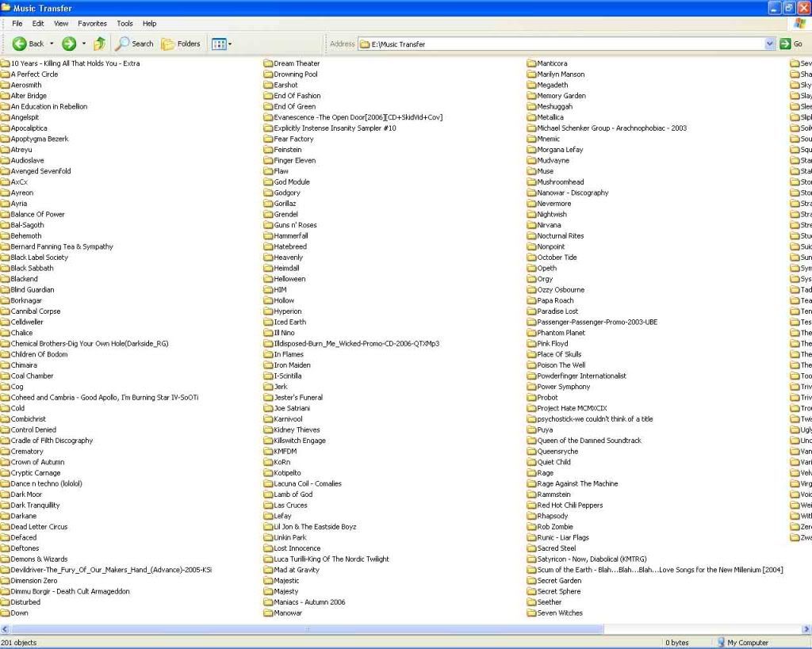Select the Linkin Park folder icon

tap(268, 538)
